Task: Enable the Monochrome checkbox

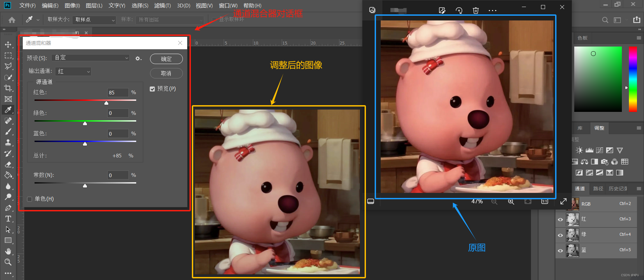Action: tap(30, 199)
